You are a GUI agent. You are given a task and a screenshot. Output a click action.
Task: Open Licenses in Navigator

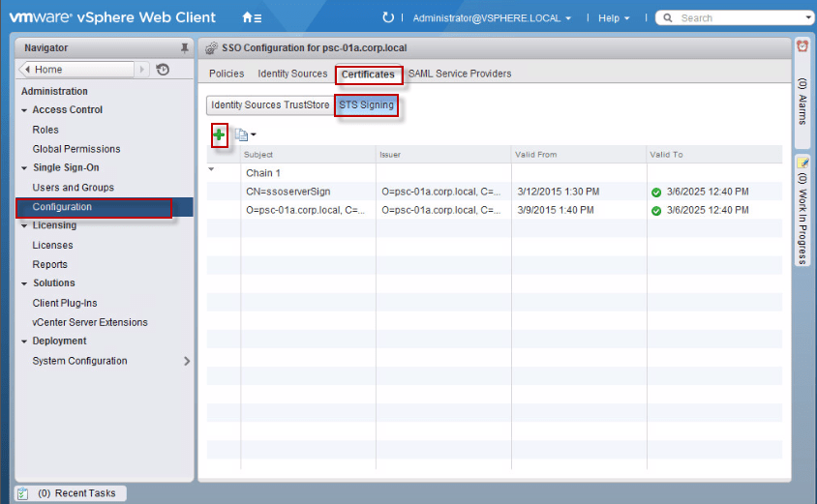point(52,246)
